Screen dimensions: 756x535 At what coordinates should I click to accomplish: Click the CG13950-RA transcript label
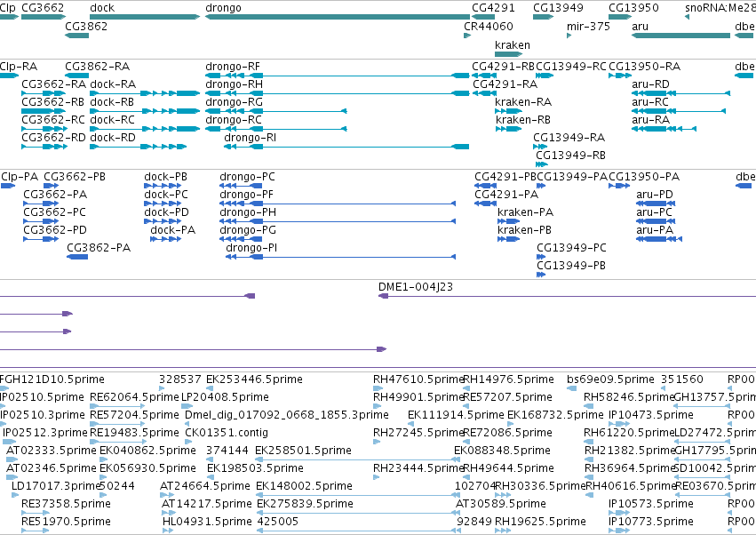pyautogui.click(x=645, y=66)
